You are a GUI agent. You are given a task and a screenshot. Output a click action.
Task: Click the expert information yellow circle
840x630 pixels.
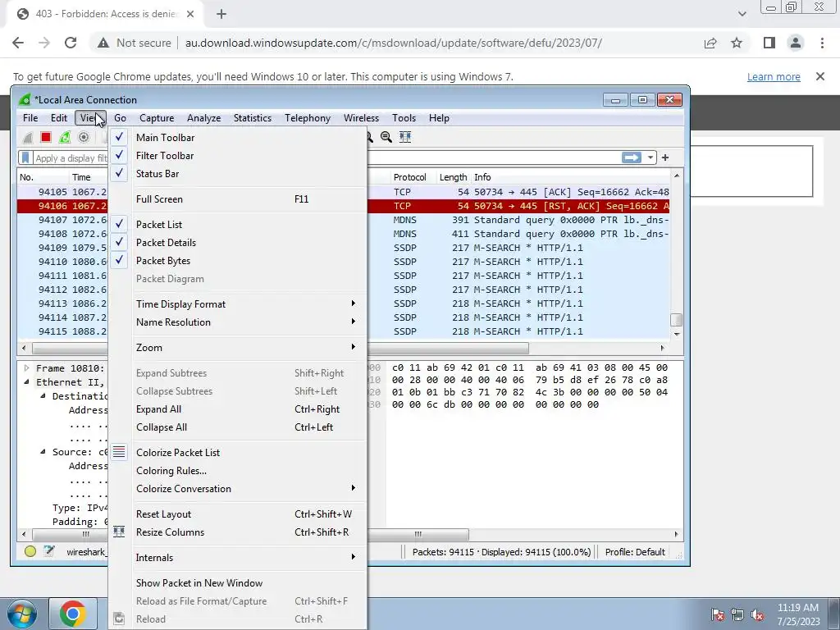30,551
